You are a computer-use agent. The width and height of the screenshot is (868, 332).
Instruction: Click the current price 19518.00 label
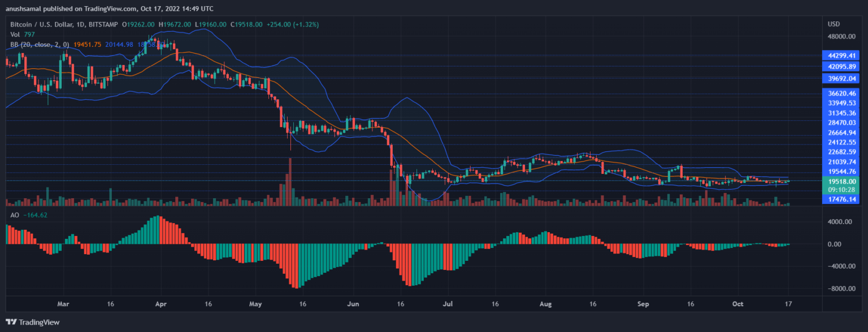(840, 181)
